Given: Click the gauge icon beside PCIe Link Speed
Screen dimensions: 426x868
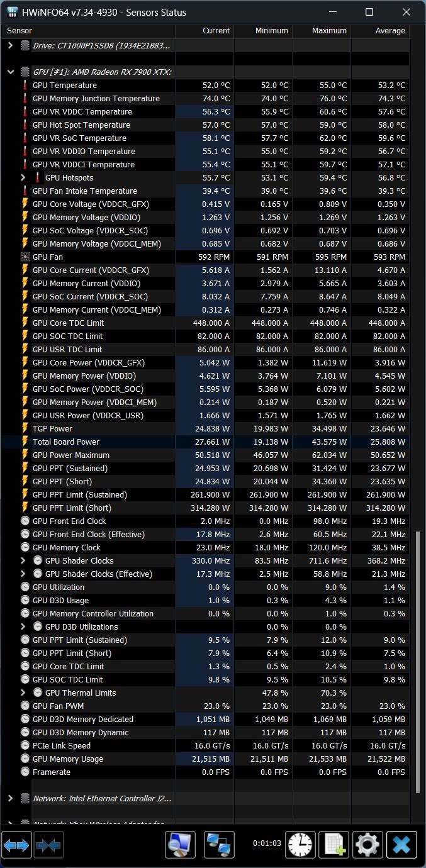Looking at the screenshot, I should 25,745.
